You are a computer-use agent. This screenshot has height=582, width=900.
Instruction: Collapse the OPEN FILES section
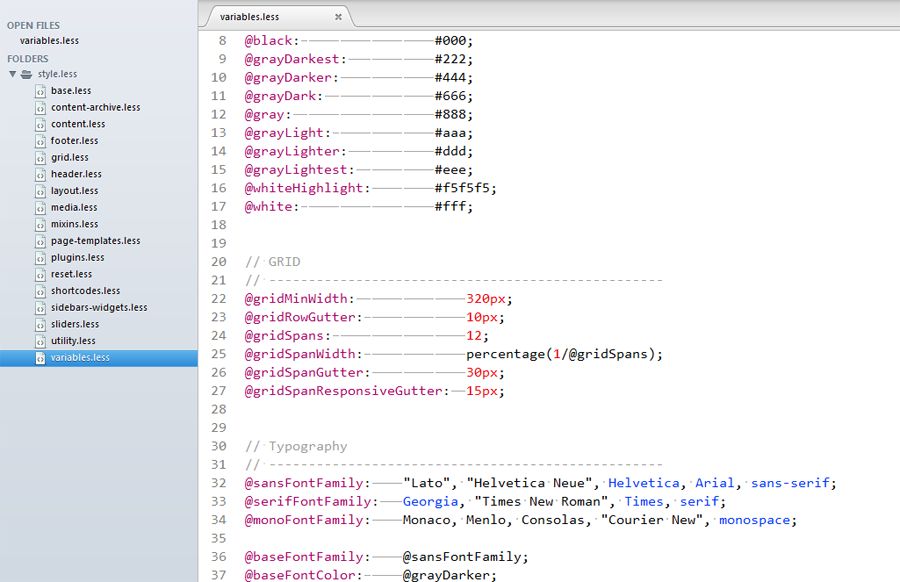35,25
